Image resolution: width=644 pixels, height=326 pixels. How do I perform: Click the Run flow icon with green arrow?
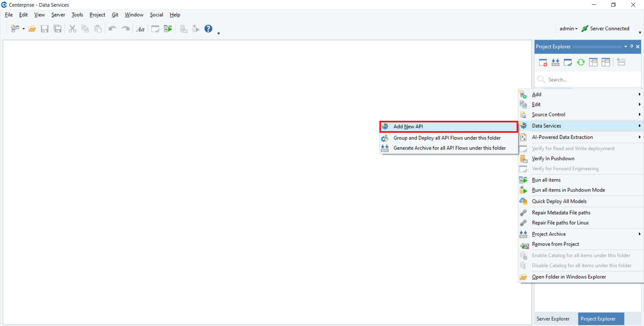pos(168,29)
